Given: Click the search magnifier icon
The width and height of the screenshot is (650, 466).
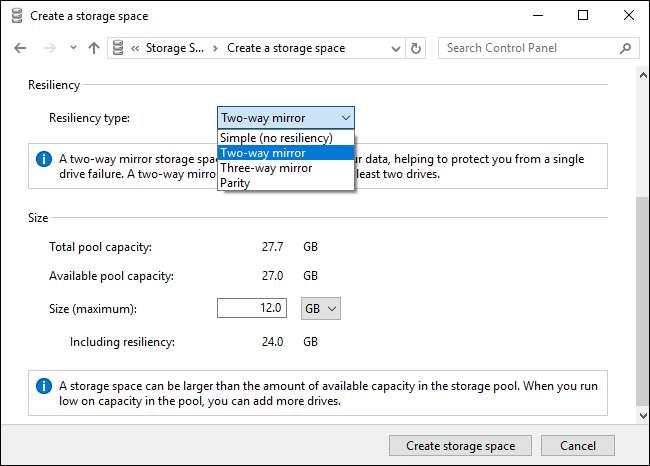Looking at the screenshot, I should coord(626,48).
